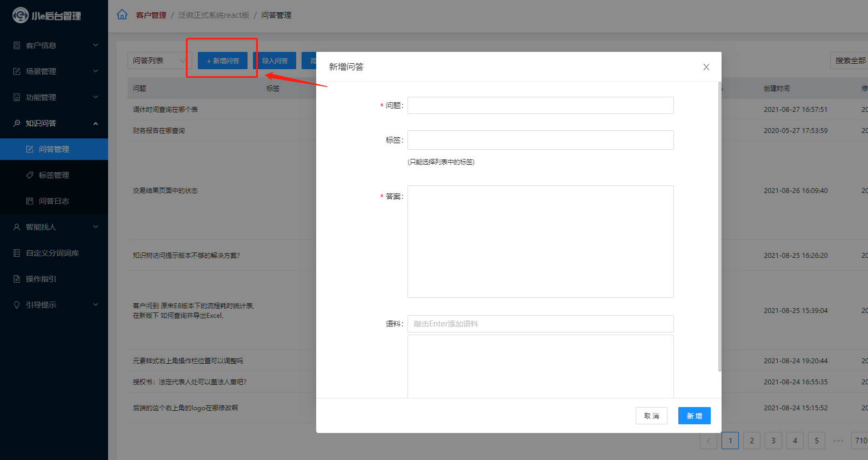868x460 pixels.
Task: Open 操作指引 in the sidebar
Action: [54, 279]
